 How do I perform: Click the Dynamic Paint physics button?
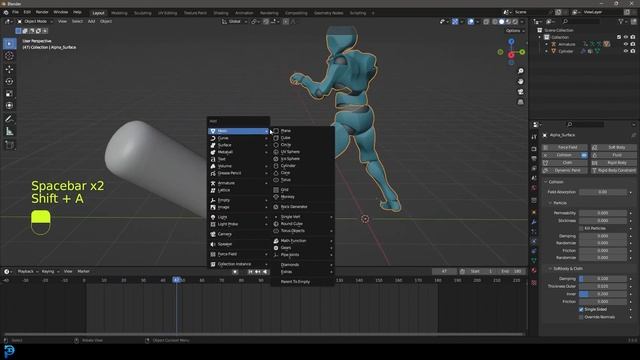565,170
